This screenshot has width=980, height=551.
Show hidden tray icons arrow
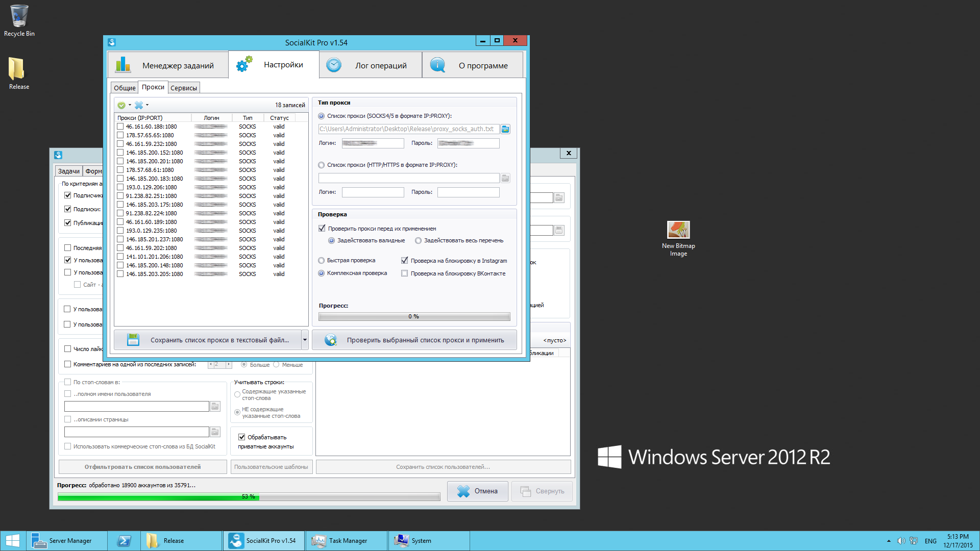[889, 541]
